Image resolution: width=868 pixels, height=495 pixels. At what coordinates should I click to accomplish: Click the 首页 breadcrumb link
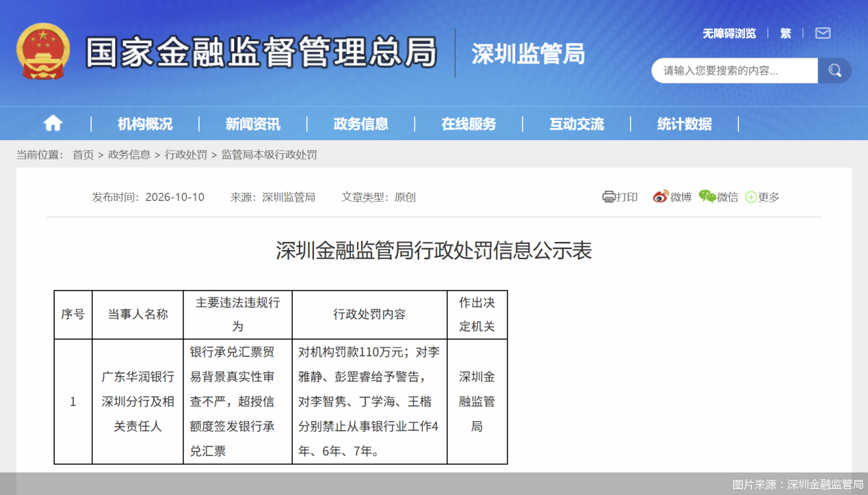(x=83, y=155)
